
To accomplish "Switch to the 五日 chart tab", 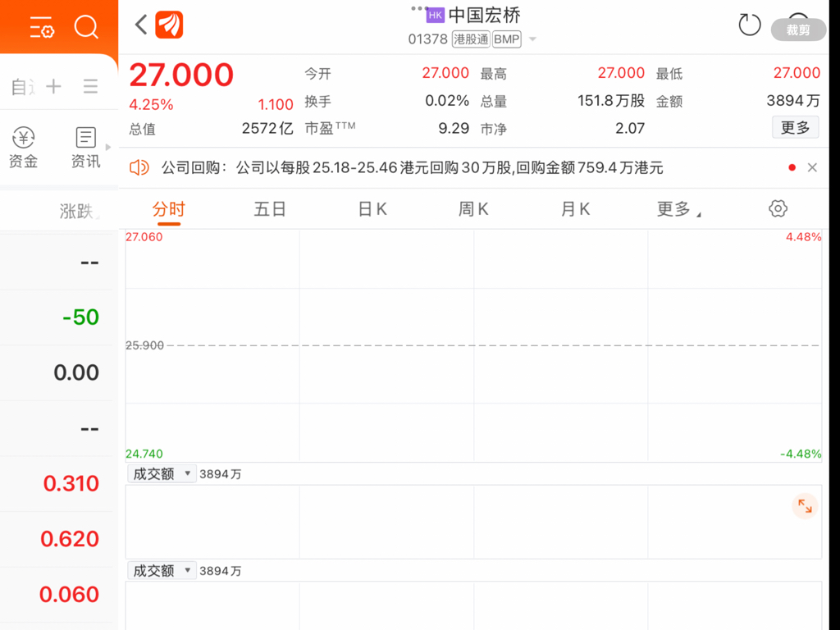I will [270, 209].
